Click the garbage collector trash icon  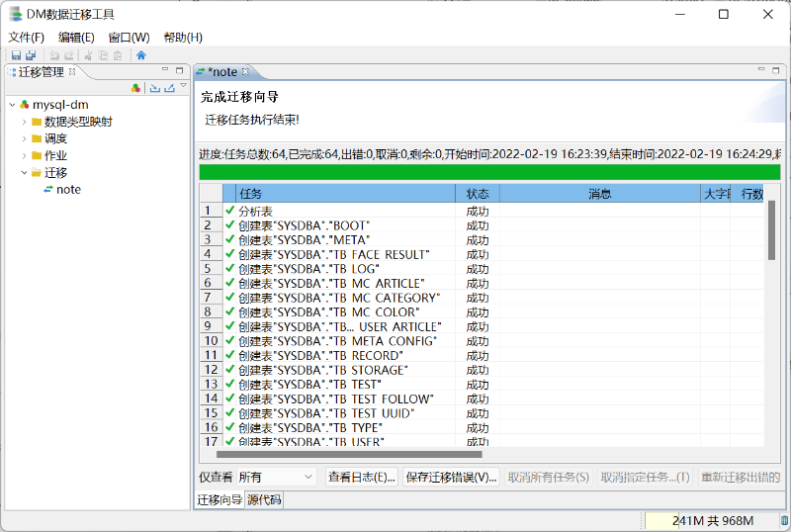pos(784,520)
